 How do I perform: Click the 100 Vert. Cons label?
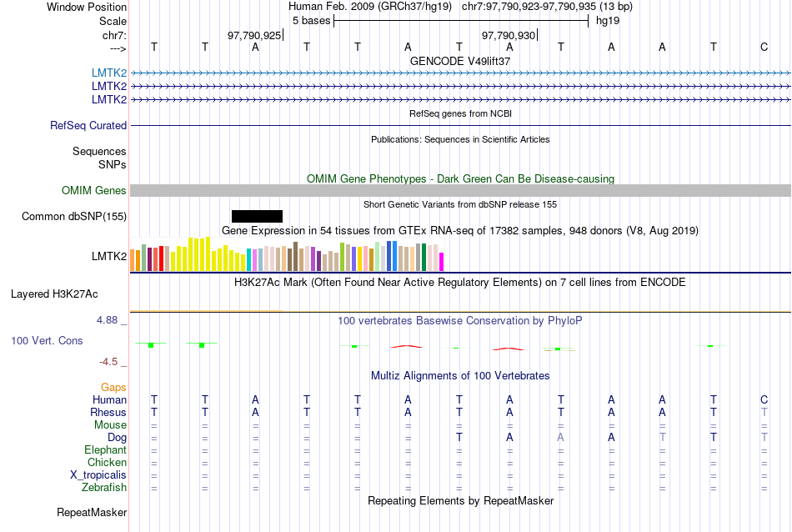click(x=47, y=340)
